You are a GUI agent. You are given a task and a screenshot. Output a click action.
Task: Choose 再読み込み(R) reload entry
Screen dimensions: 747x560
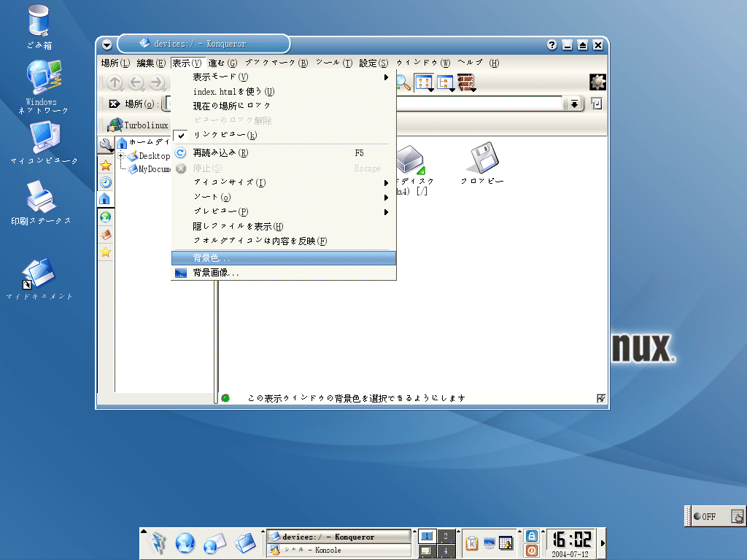pyautogui.click(x=284, y=153)
